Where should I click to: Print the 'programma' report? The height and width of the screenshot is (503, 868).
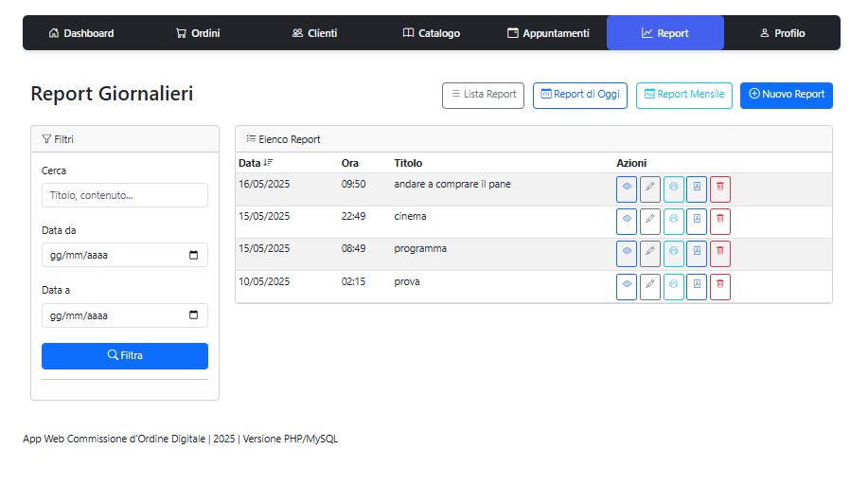click(673, 254)
